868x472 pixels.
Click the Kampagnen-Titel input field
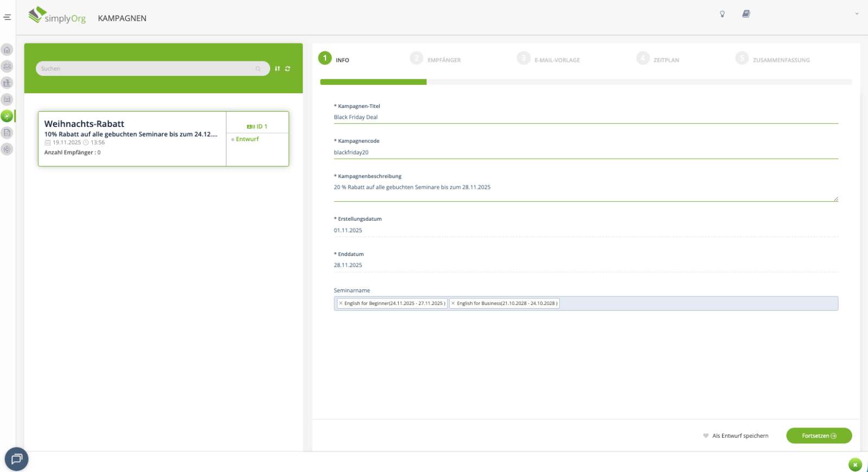pyautogui.click(x=585, y=117)
